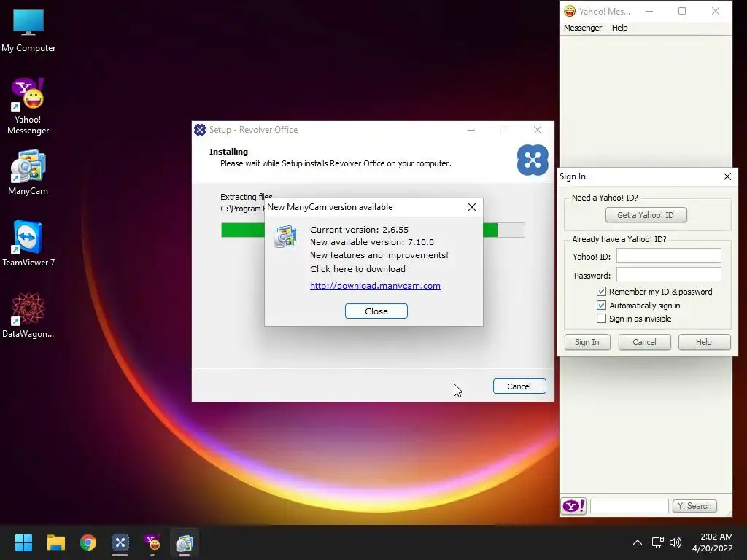Switch to Yahoo Messenger taskbar icon
Screen dimensions: 747x560
pyautogui.click(x=152, y=542)
